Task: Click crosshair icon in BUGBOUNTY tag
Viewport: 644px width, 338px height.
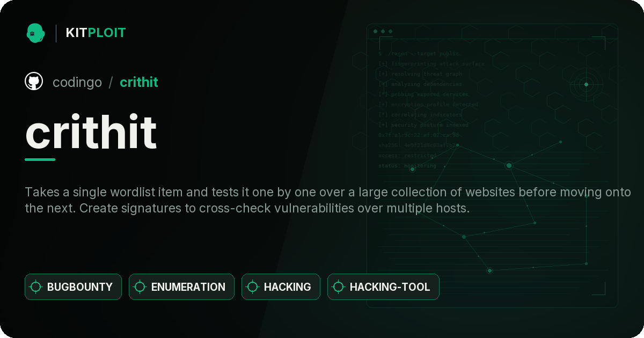Action: [36, 287]
